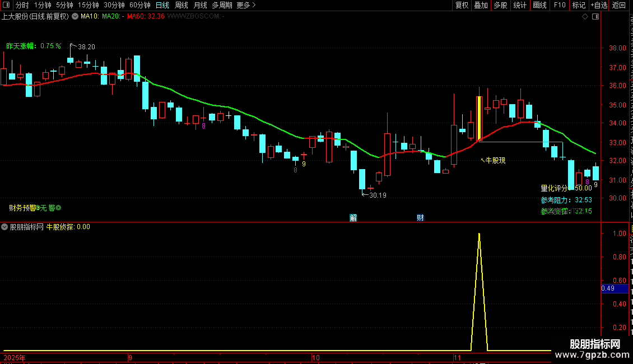Select the 1分钟 period tab
The image size is (633, 364).
pyautogui.click(x=43, y=5)
